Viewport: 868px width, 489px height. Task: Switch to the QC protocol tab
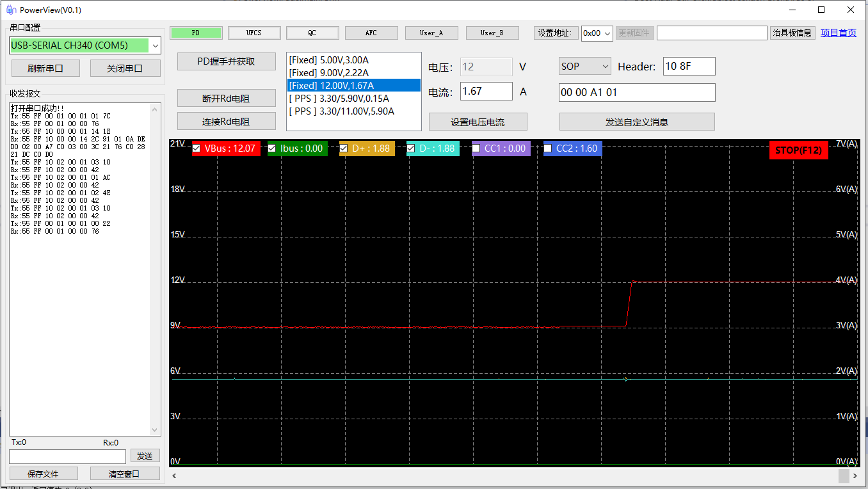312,33
